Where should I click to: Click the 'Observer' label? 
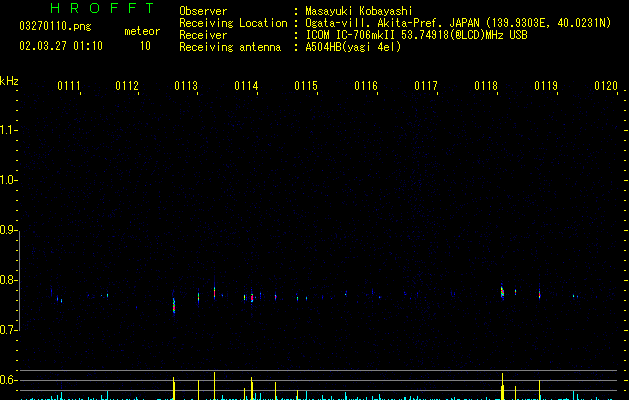[x=203, y=11]
